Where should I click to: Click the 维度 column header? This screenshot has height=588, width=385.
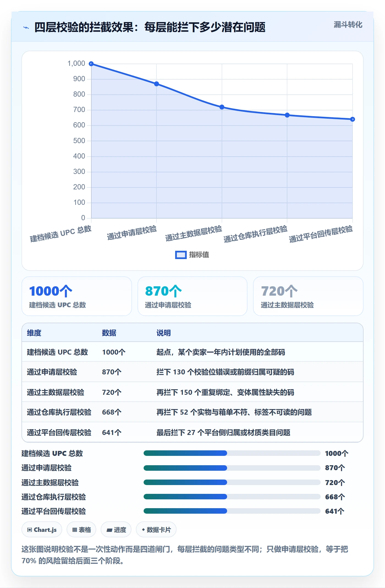34,333
